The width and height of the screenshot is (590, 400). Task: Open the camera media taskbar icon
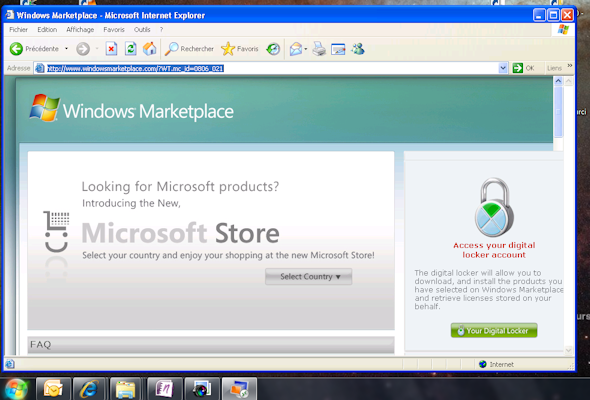pos(201,389)
